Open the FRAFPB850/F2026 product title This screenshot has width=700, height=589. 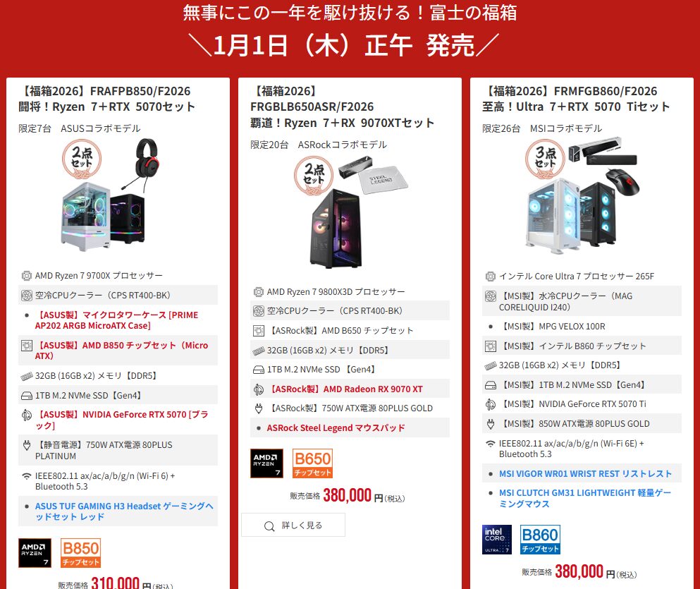click(x=106, y=99)
